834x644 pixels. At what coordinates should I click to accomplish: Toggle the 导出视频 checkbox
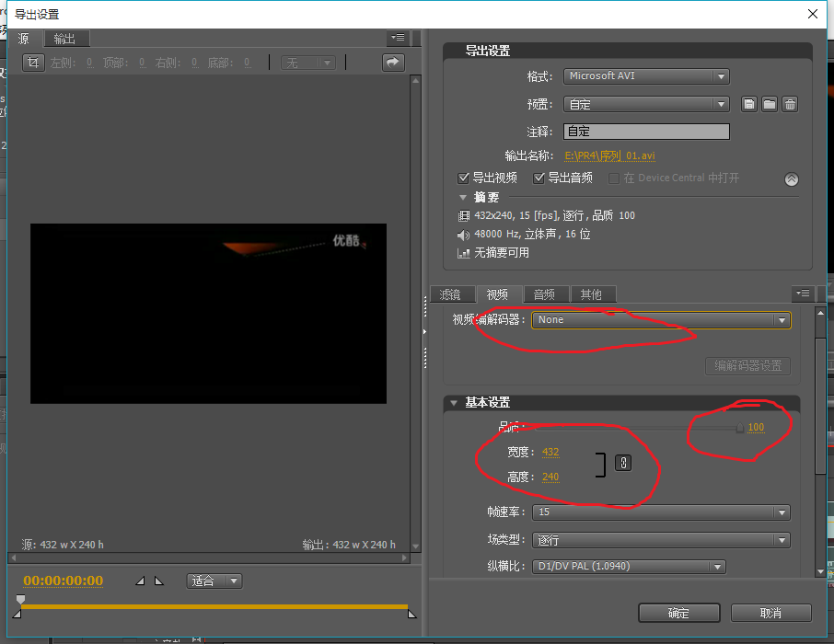pyautogui.click(x=463, y=178)
